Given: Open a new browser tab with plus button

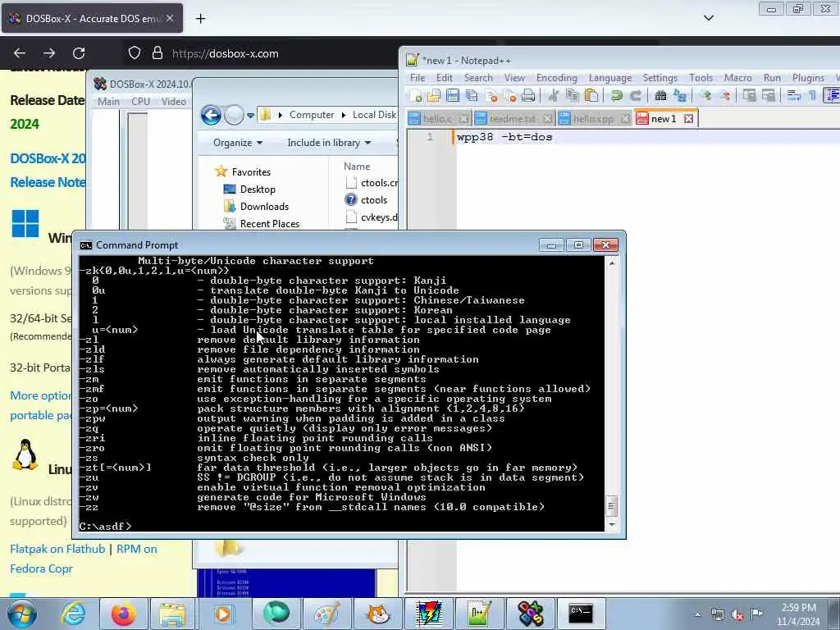Looking at the screenshot, I should pyautogui.click(x=200, y=19).
